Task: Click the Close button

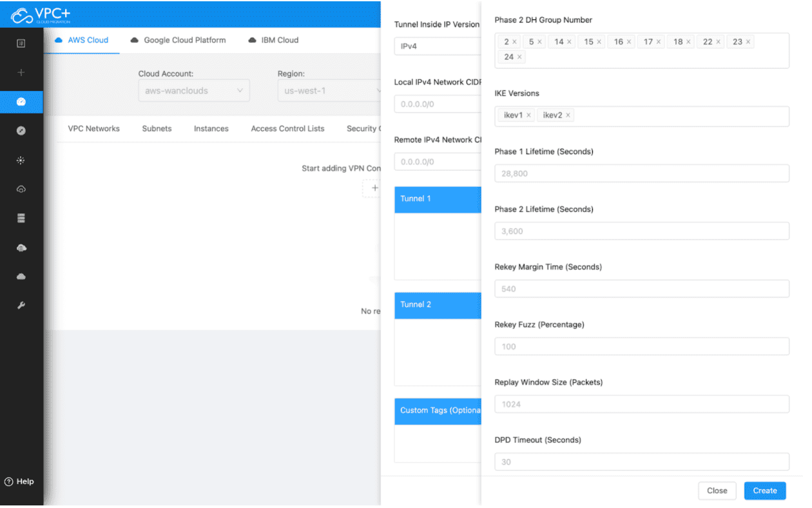Action: click(x=717, y=491)
